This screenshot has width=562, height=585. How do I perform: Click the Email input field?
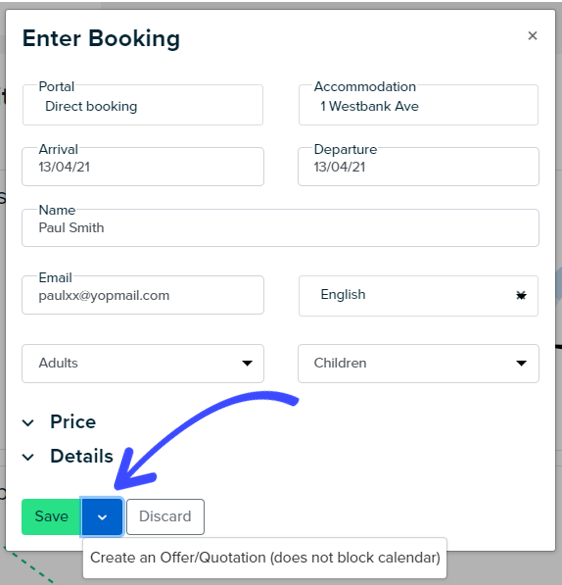[143, 295]
